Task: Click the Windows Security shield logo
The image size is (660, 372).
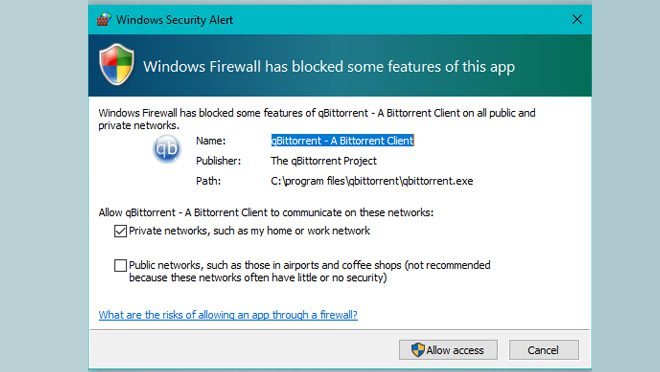Action: tap(117, 64)
